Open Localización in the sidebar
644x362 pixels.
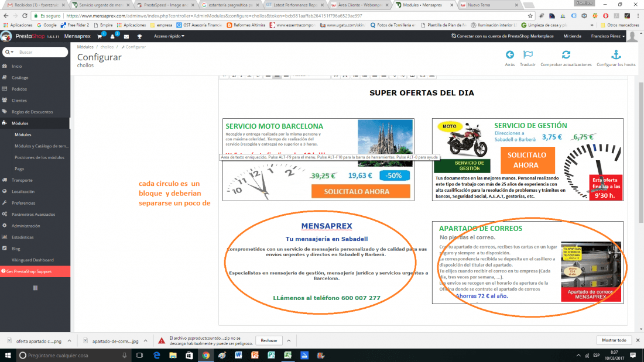coord(23,192)
